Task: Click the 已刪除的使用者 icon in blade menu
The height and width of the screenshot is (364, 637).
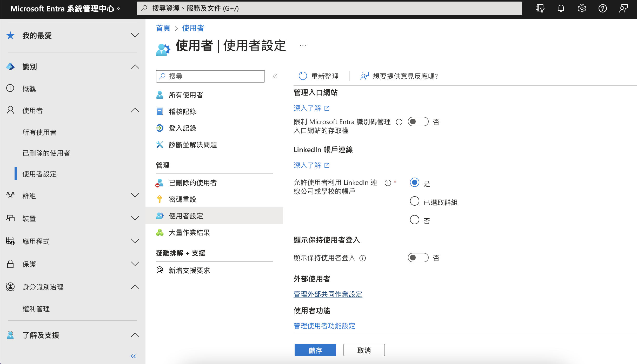Action: (160, 183)
